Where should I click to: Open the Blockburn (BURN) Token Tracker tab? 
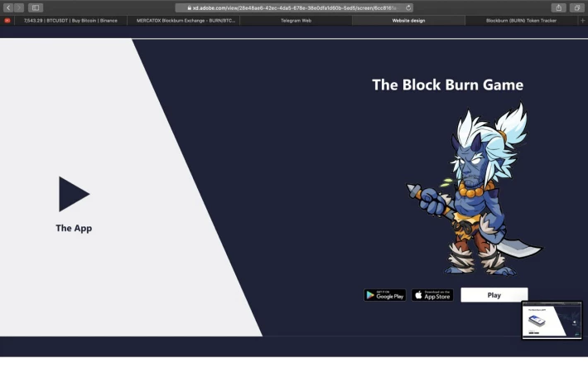(x=521, y=21)
